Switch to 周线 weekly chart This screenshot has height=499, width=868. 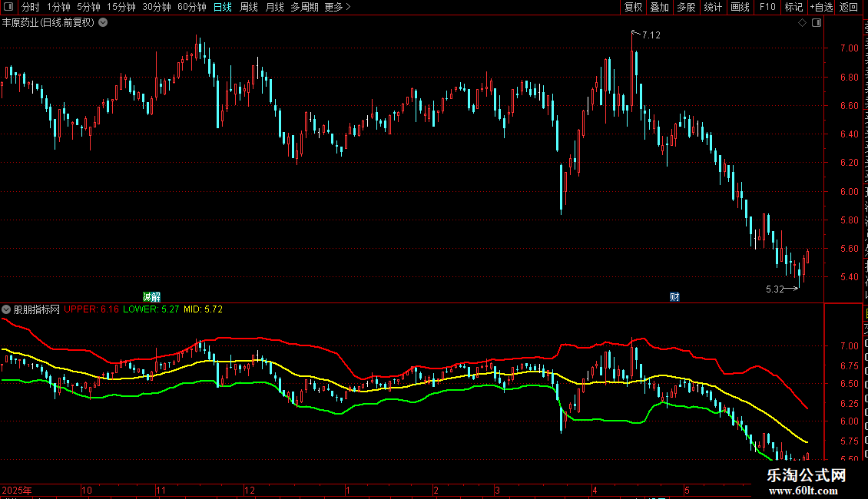click(x=249, y=7)
